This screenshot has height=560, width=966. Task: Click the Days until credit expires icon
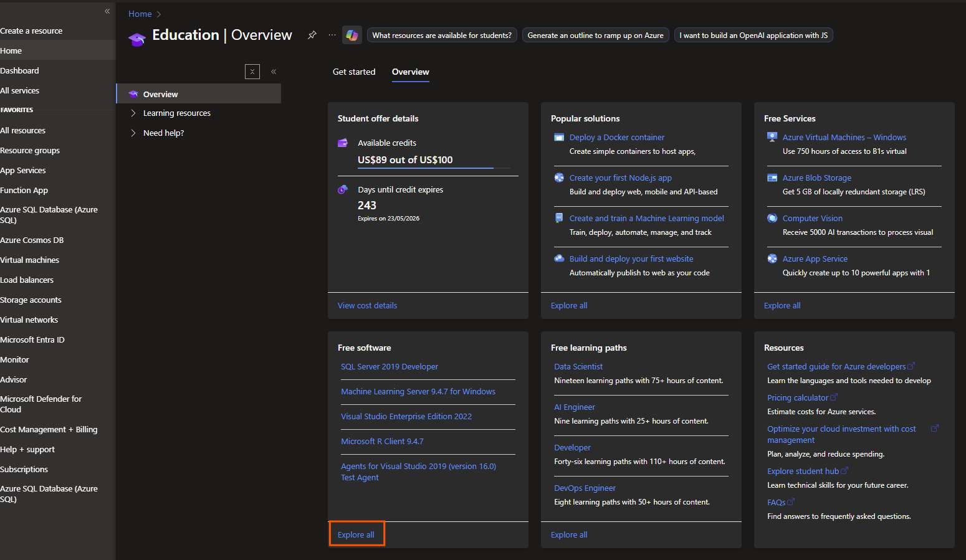(343, 189)
